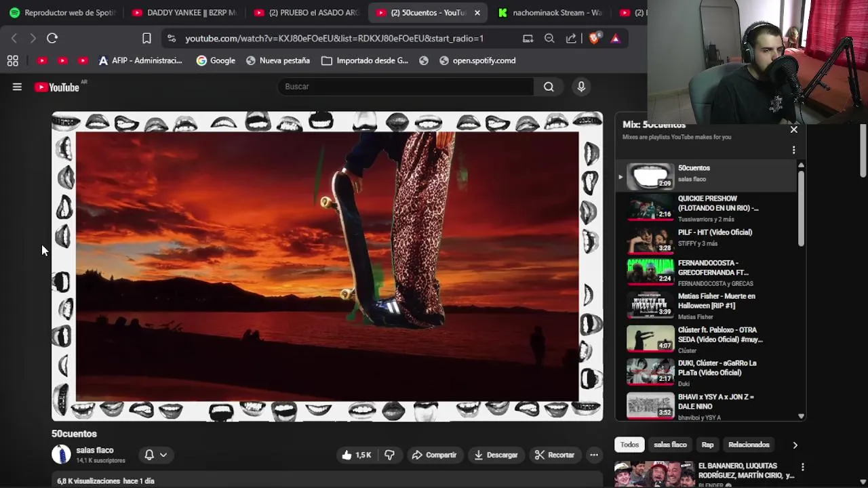Play Clúster ft. Pabloxo - OTRA SEDA
This screenshot has height=488, width=868.
coord(705,340)
